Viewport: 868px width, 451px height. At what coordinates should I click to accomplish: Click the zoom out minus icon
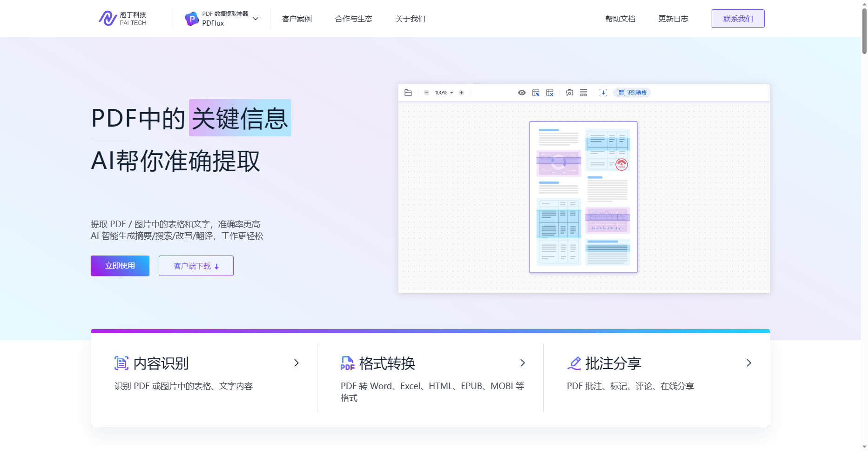point(426,93)
